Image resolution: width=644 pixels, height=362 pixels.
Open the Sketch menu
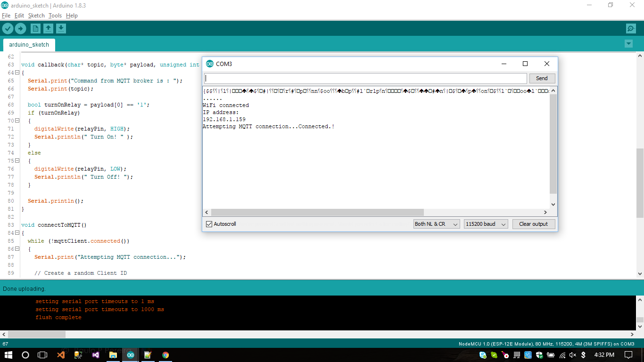coord(36,16)
